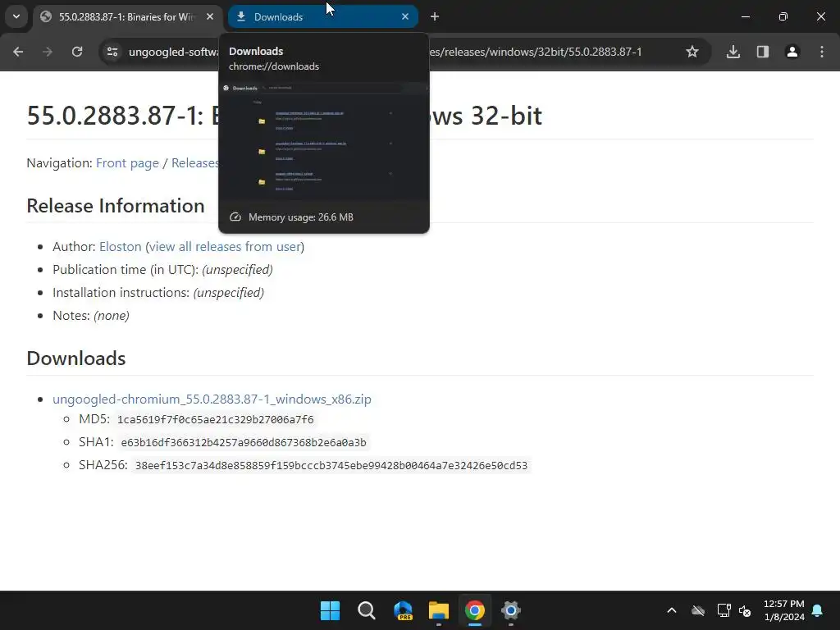Launch Microsoft Edge Preview from taskbar
The image size is (840, 630).
click(403, 610)
